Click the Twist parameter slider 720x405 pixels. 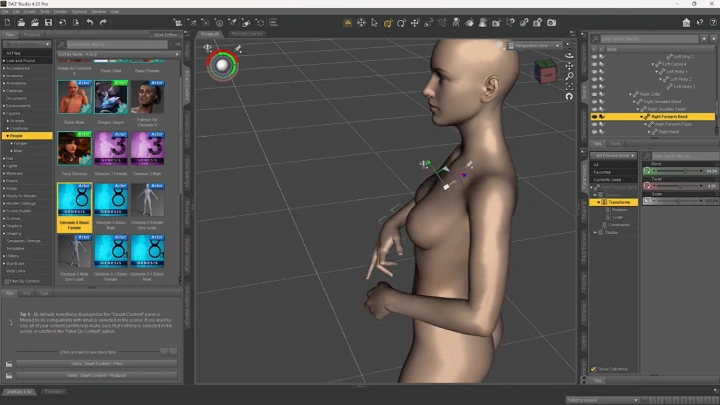coord(680,186)
